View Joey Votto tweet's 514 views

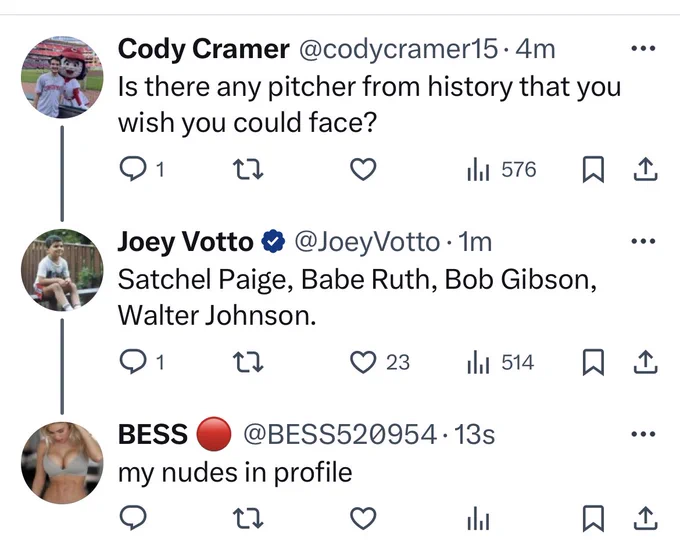coord(500,362)
